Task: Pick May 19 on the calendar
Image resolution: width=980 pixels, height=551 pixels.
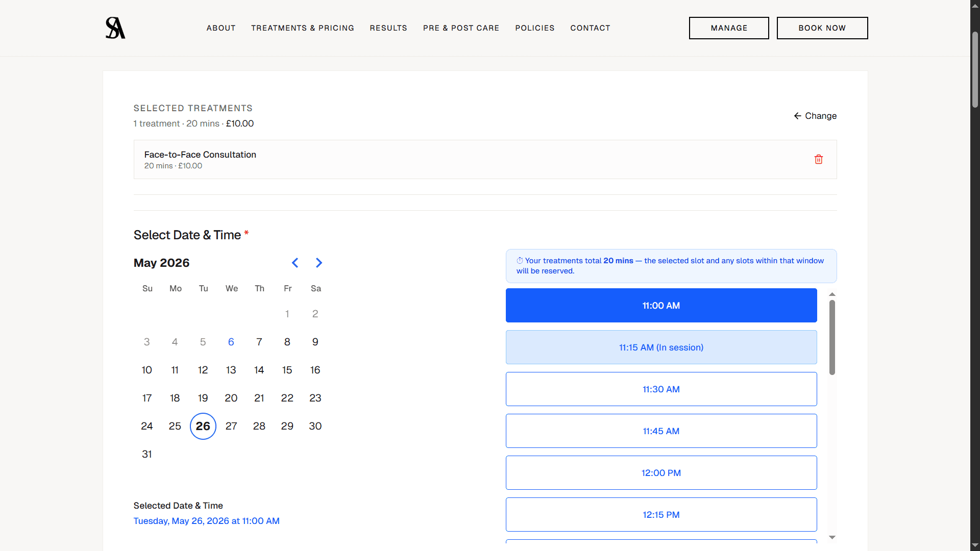Action: coord(203,398)
